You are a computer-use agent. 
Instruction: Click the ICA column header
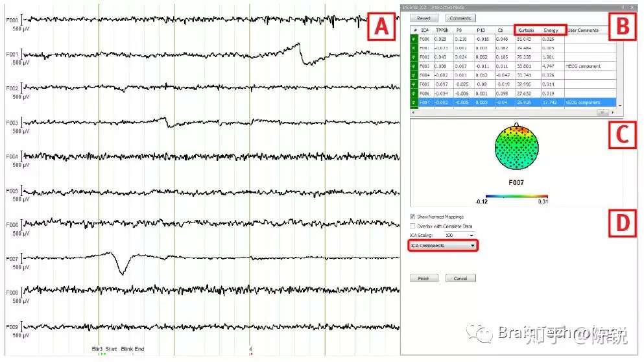click(x=425, y=30)
